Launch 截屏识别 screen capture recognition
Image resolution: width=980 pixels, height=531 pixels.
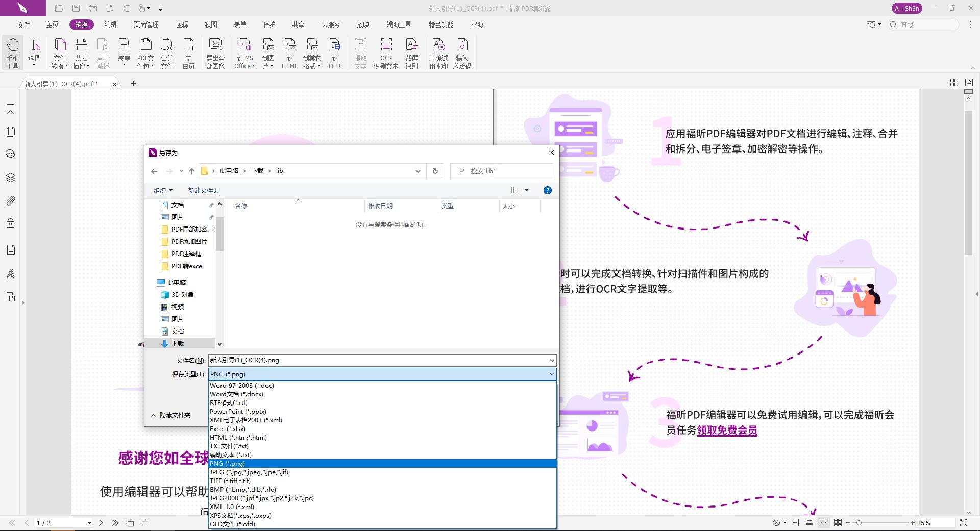pos(412,53)
